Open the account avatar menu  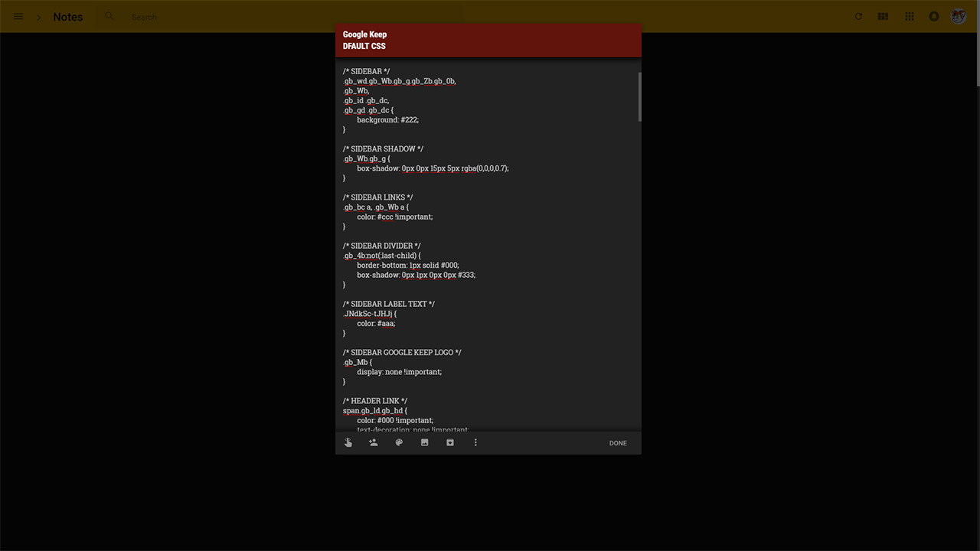(959, 16)
